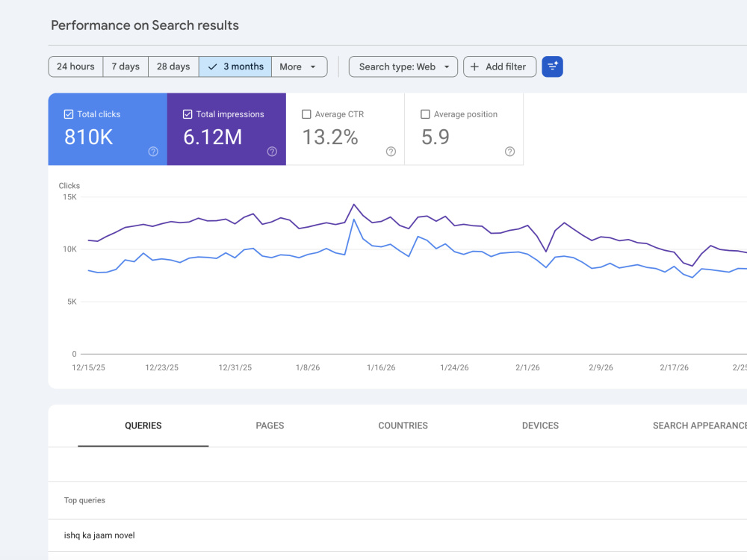Select the 28 days date range
The width and height of the screenshot is (747, 560).
(173, 66)
